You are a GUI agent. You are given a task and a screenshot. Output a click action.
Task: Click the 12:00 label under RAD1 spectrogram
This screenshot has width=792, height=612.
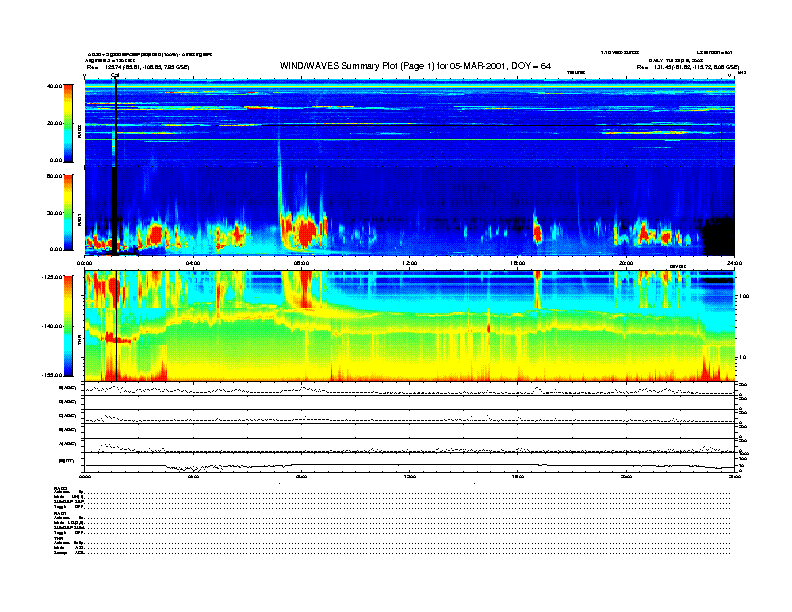click(x=410, y=263)
